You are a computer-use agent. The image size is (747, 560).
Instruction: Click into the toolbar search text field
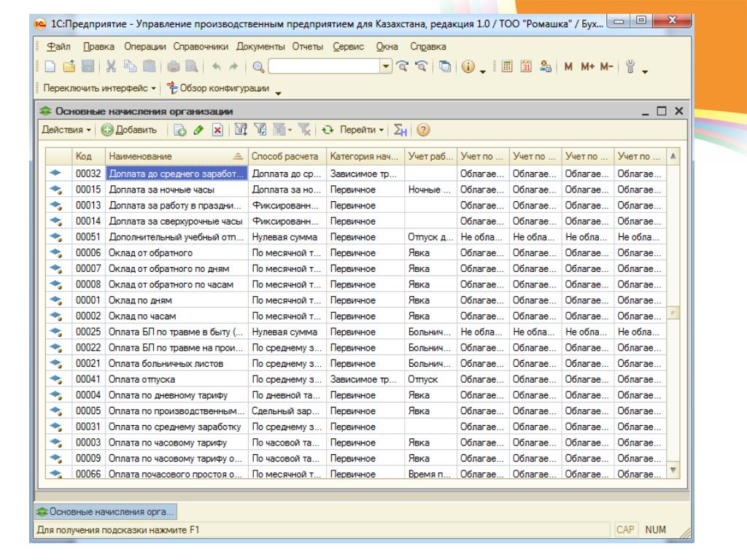click(325, 66)
